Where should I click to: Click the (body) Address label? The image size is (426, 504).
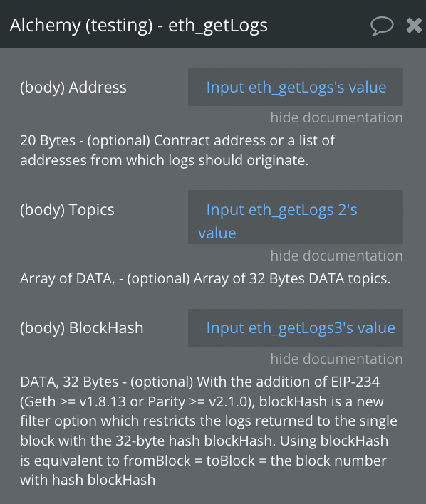[73, 88]
